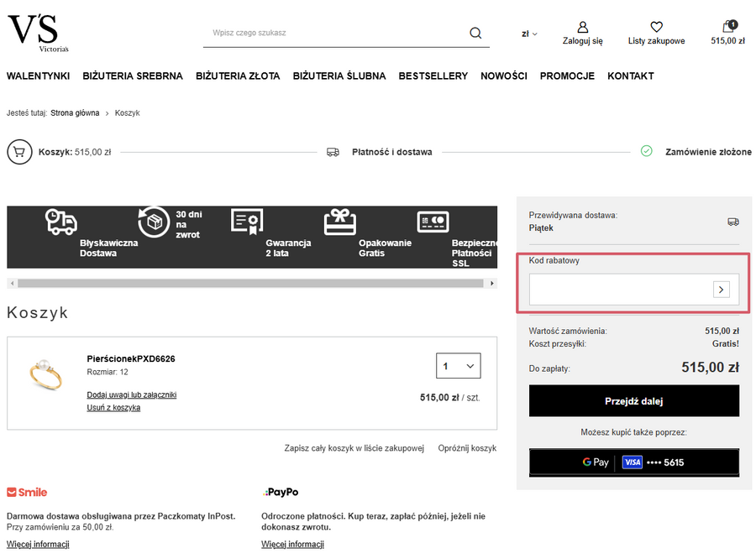Click the search magnifier icon

coord(475,34)
